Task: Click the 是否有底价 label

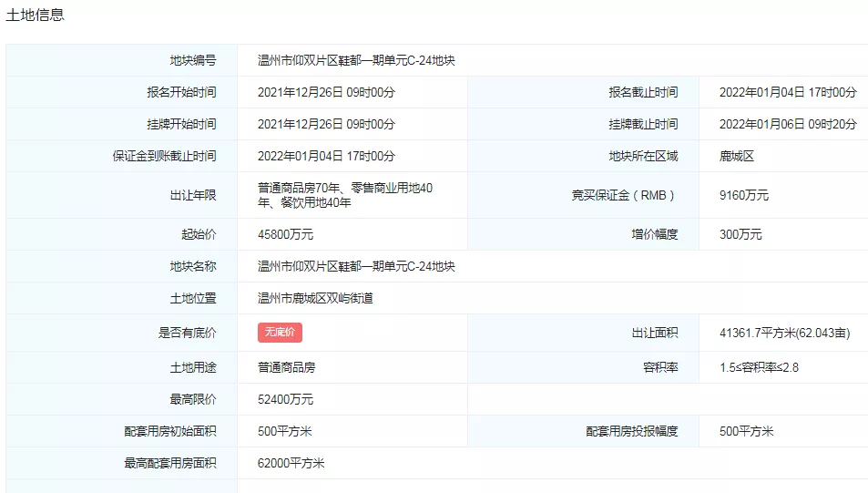Action: (187, 333)
